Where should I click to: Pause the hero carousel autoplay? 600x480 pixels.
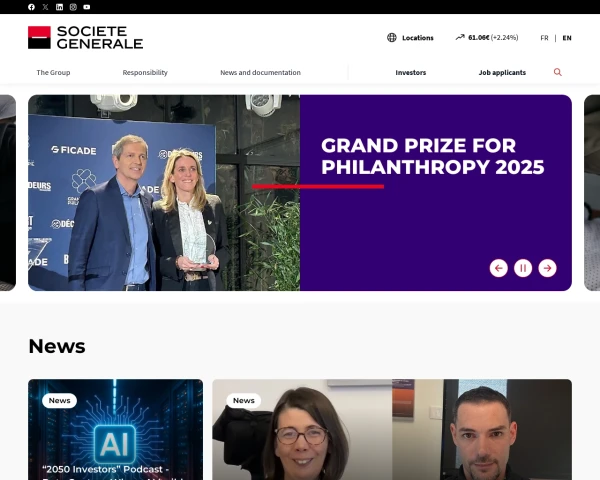tap(523, 268)
